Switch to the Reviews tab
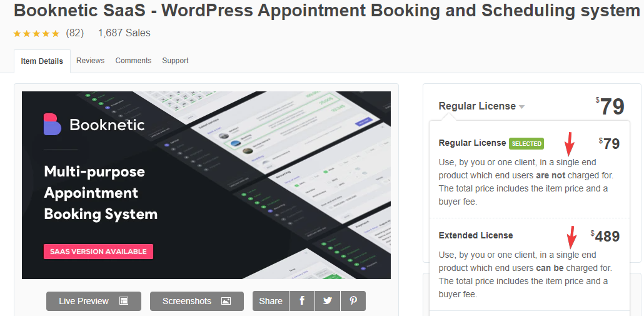The image size is (644, 316). (x=91, y=61)
